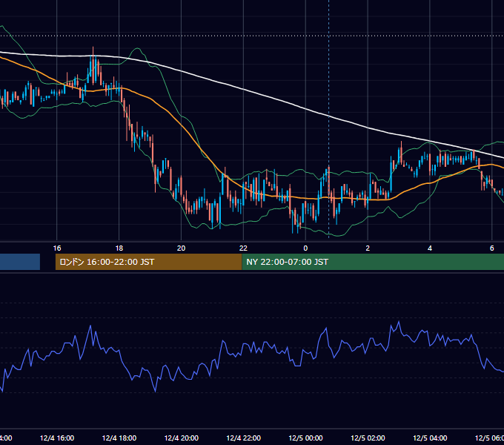Click the 12/5 04:00 time label
The width and height of the screenshot is (504, 445).
tap(430, 438)
